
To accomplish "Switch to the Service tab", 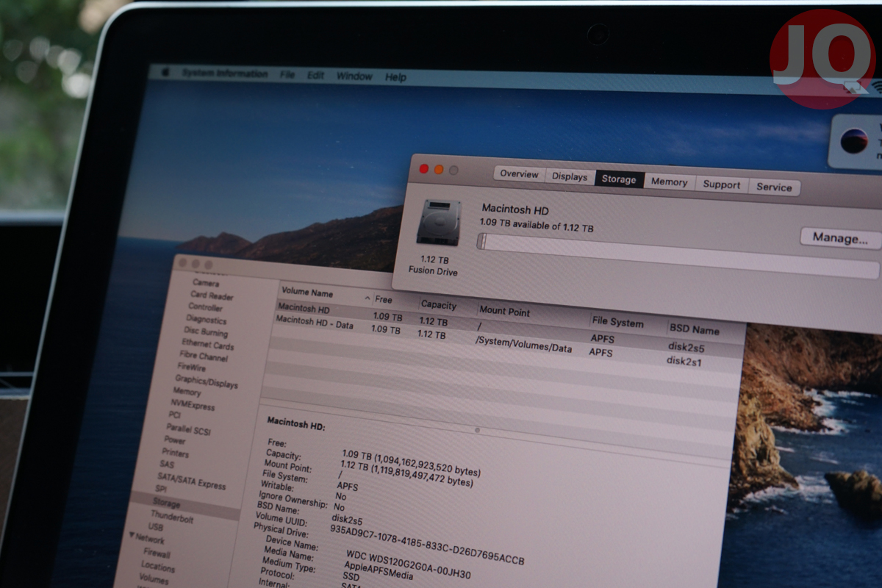I will 774,187.
